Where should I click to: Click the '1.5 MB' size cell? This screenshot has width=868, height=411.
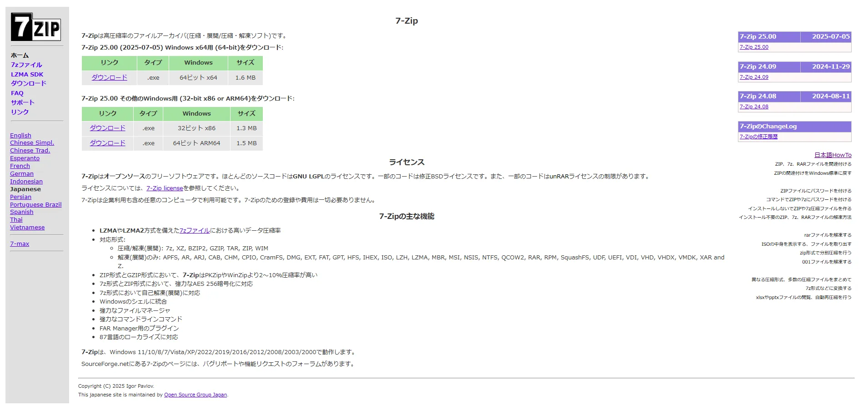tap(246, 143)
